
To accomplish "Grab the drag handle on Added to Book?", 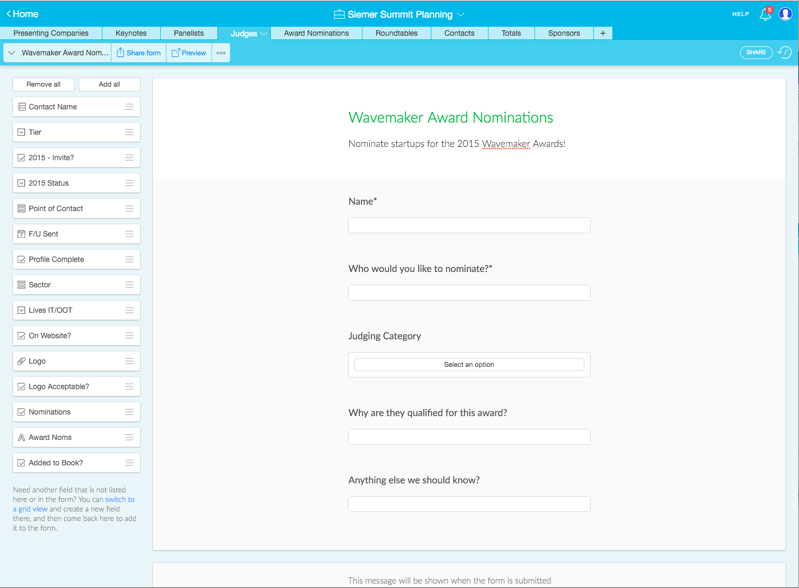I will tap(129, 463).
